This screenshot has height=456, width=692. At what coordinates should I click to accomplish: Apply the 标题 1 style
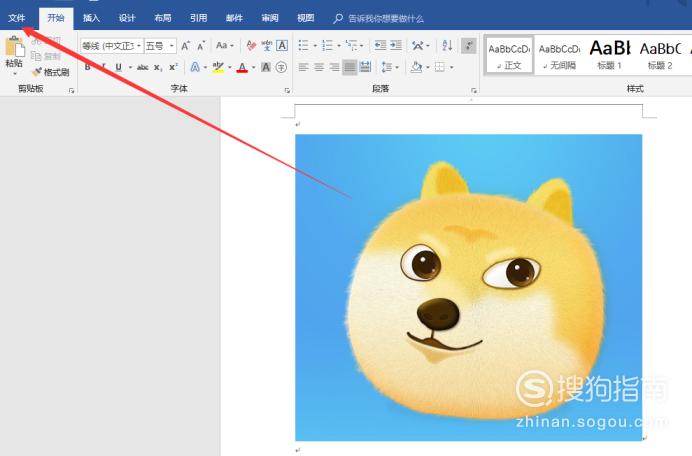click(609, 56)
